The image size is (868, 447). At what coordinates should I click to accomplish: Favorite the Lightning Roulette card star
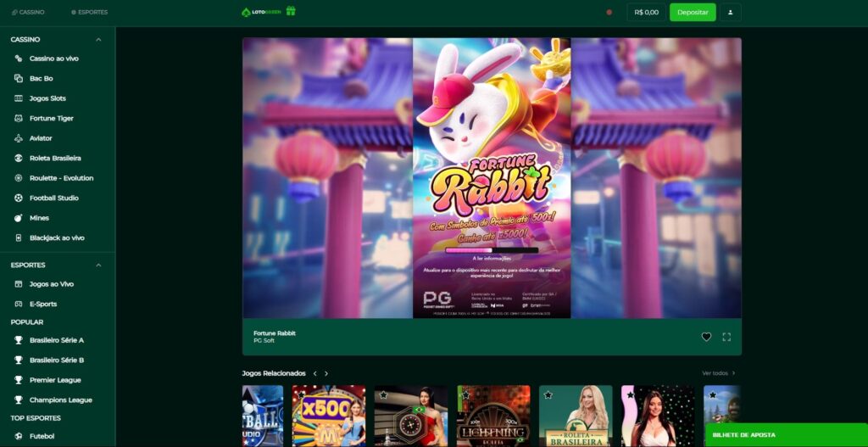tap(465, 395)
